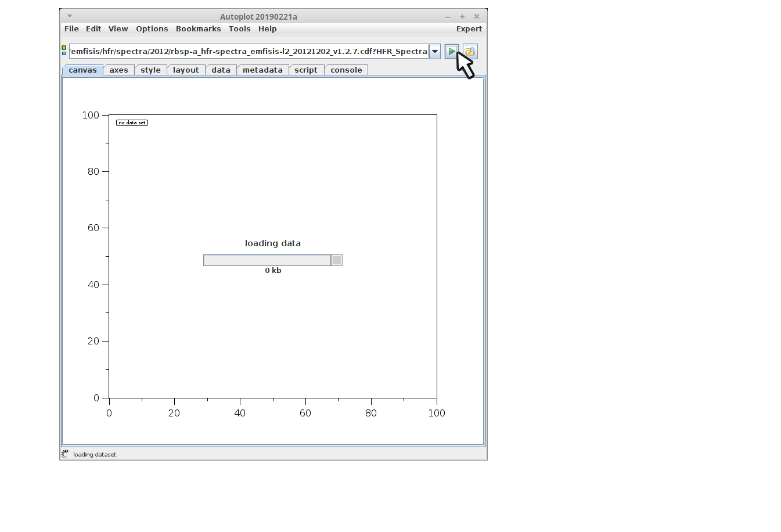
Task: Switch to the axes tab
Action: pos(118,70)
